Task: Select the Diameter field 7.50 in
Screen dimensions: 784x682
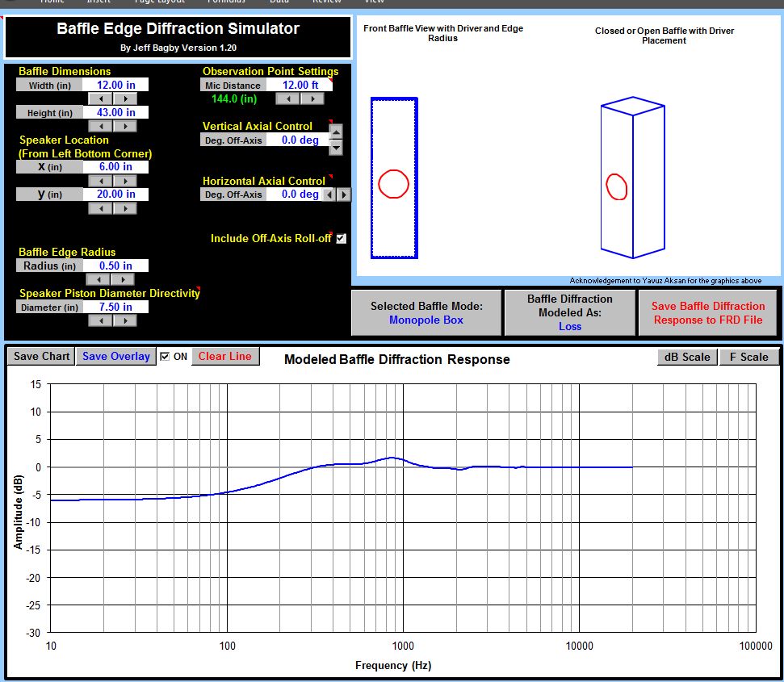Action: (115, 307)
